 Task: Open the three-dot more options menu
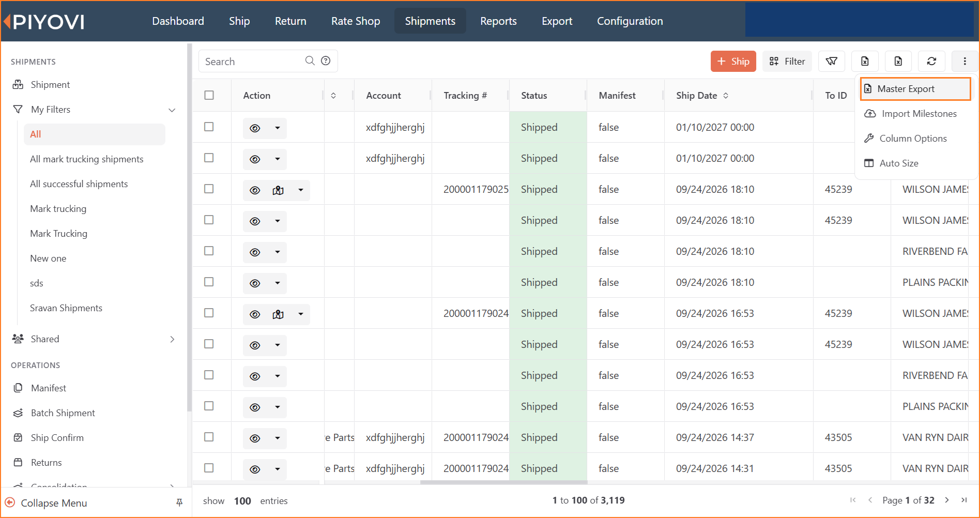[964, 62]
